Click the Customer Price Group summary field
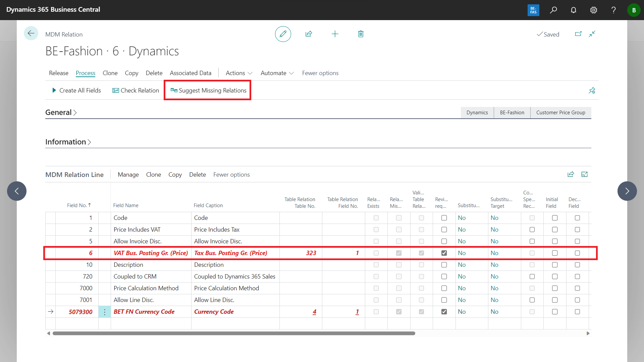Screen dimensions: 644x362 tap(560, 113)
